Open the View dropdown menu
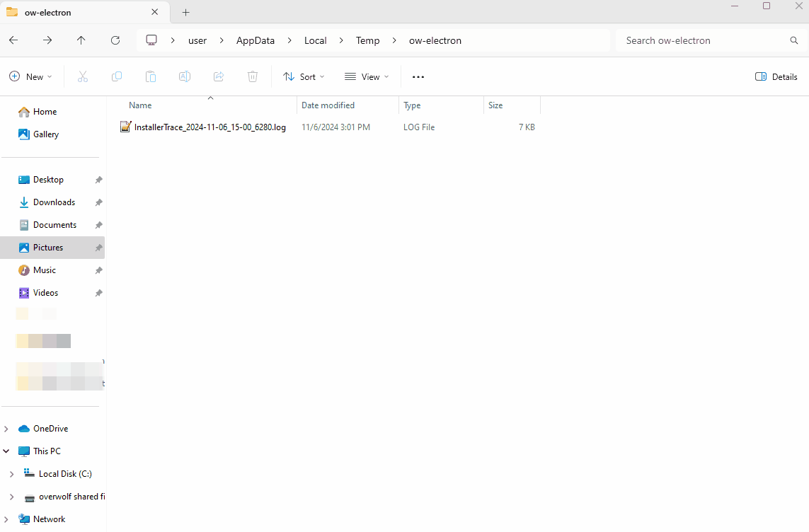 click(367, 77)
